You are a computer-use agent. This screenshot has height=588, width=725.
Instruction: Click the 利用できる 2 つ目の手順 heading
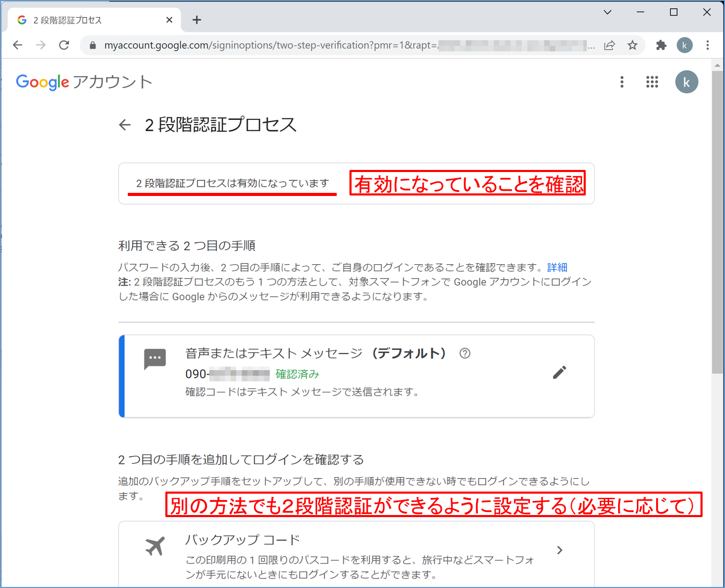pos(187,246)
